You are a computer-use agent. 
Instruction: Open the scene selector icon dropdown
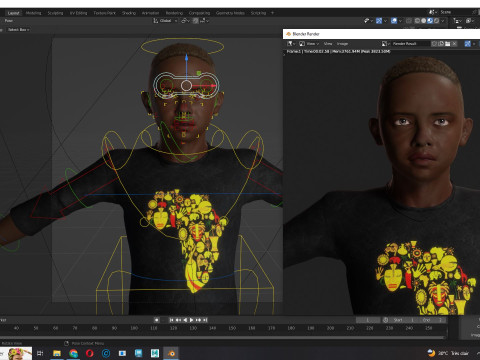point(433,12)
